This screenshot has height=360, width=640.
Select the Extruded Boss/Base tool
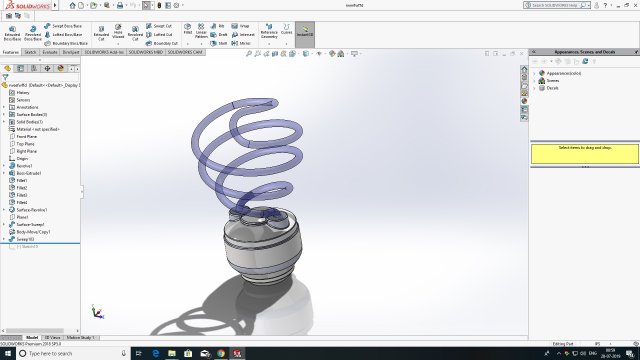pyautogui.click(x=12, y=33)
